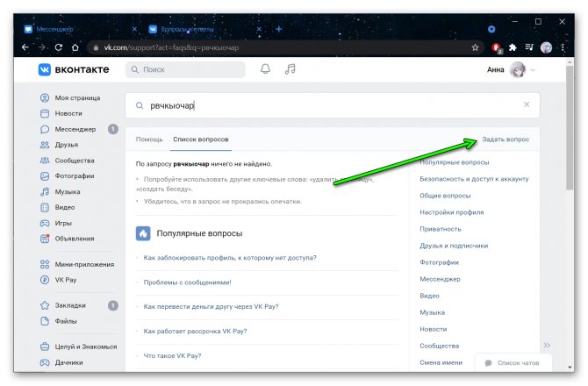Select Настройки профиля category
The height and width of the screenshot is (386, 588).
[x=451, y=212]
